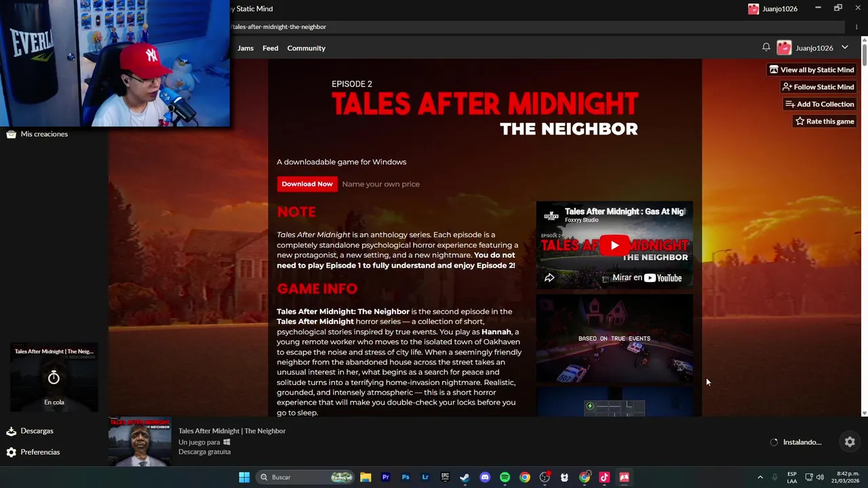Click Add To Collection

coord(819,104)
